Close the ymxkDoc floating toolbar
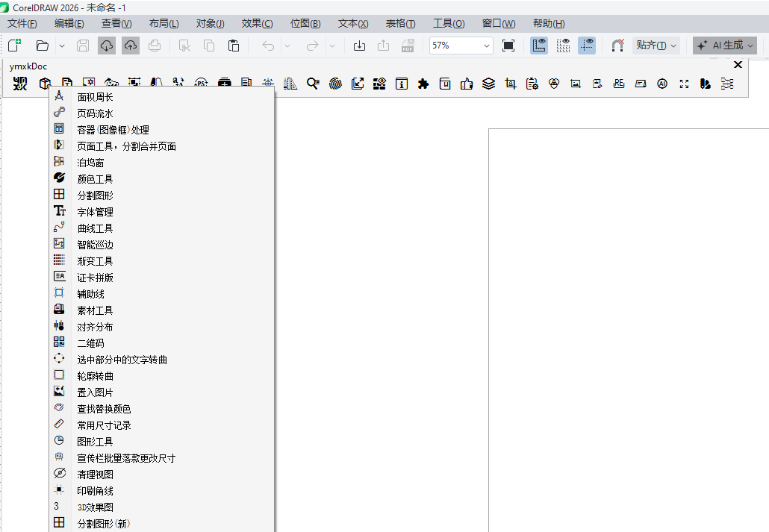Viewport: 769px width, 532px height. click(738, 65)
